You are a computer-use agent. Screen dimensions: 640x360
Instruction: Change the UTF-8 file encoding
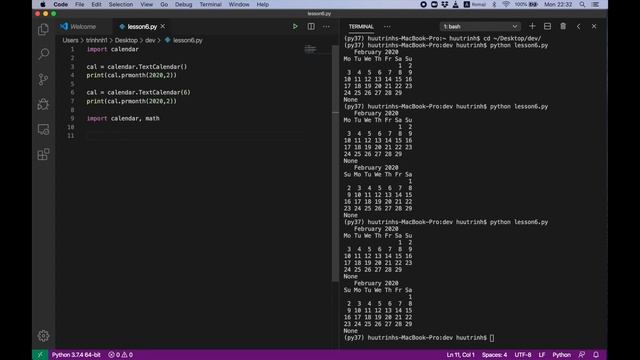click(523, 355)
